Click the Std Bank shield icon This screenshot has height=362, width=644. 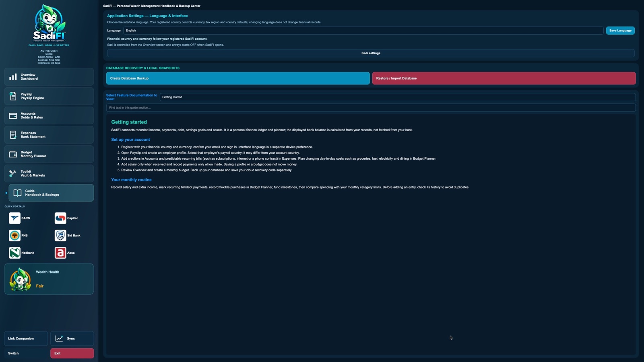pyautogui.click(x=60, y=235)
